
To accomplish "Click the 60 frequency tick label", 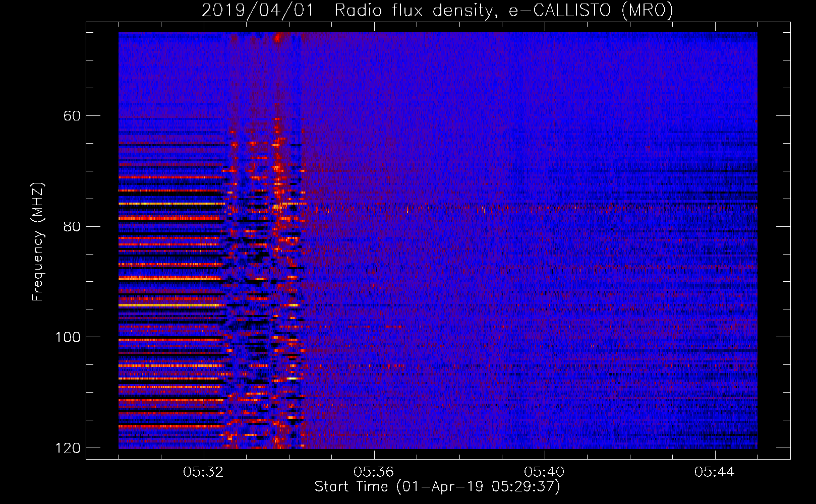I will point(72,116).
